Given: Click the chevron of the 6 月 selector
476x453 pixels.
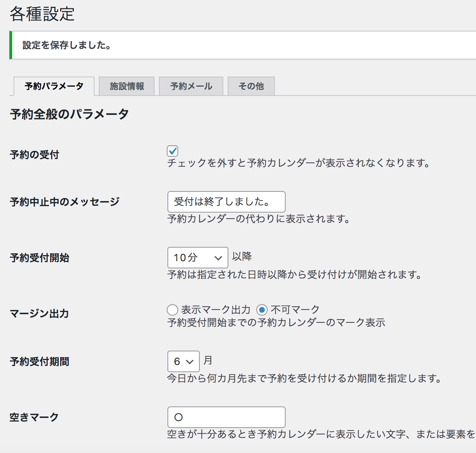Looking at the screenshot, I should tap(191, 361).
